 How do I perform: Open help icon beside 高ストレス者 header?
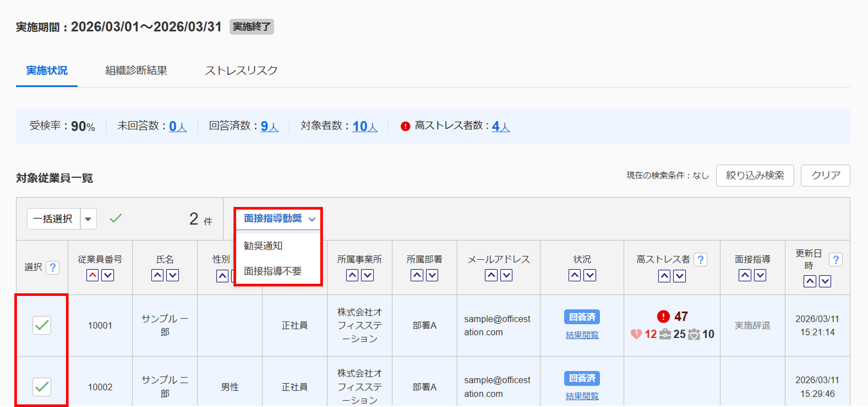point(700,259)
